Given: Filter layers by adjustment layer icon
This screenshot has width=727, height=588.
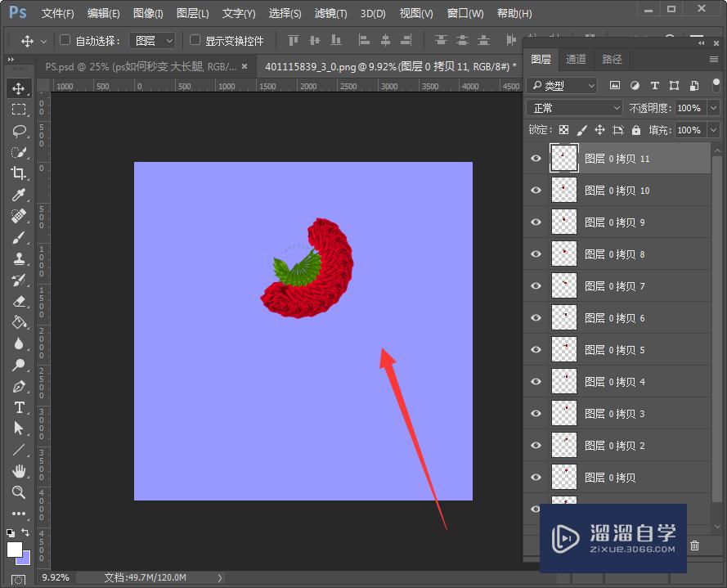Looking at the screenshot, I should [635, 85].
